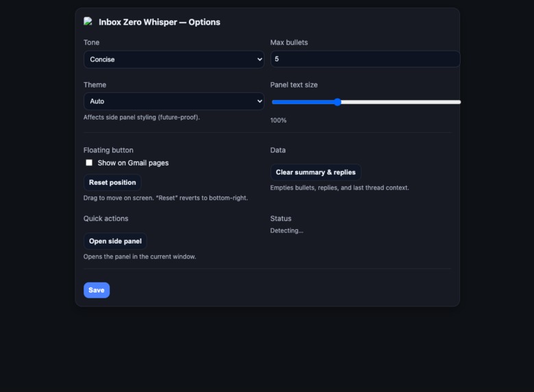Enable the Show on Gmail pages checkbox
This screenshot has width=534, height=392.
[89, 163]
